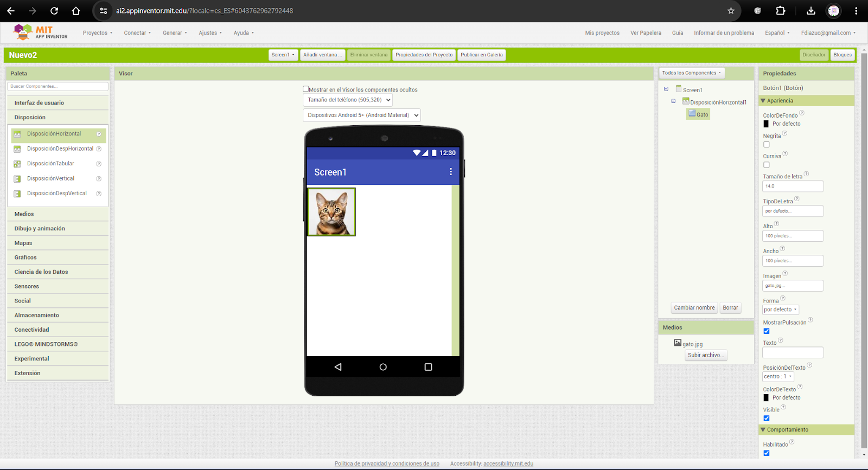Open the Ajustes menu
This screenshot has height=470, width=868.
click(210, 33)
